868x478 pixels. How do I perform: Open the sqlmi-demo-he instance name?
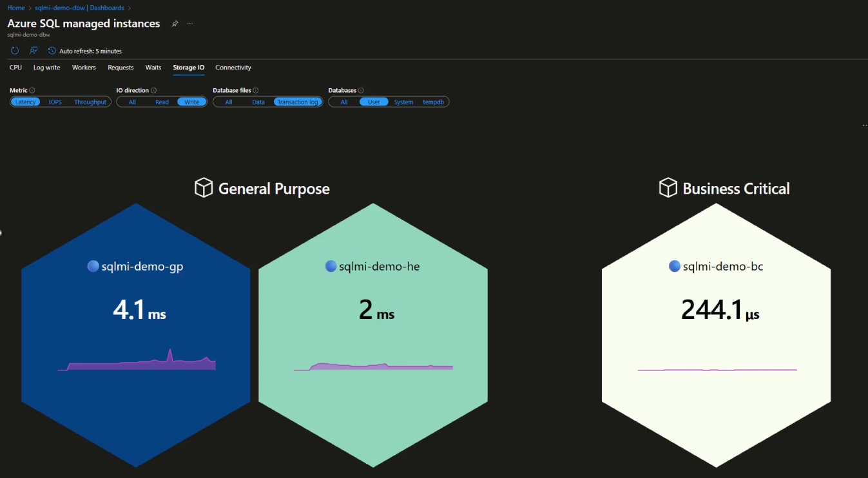point(380,267)
